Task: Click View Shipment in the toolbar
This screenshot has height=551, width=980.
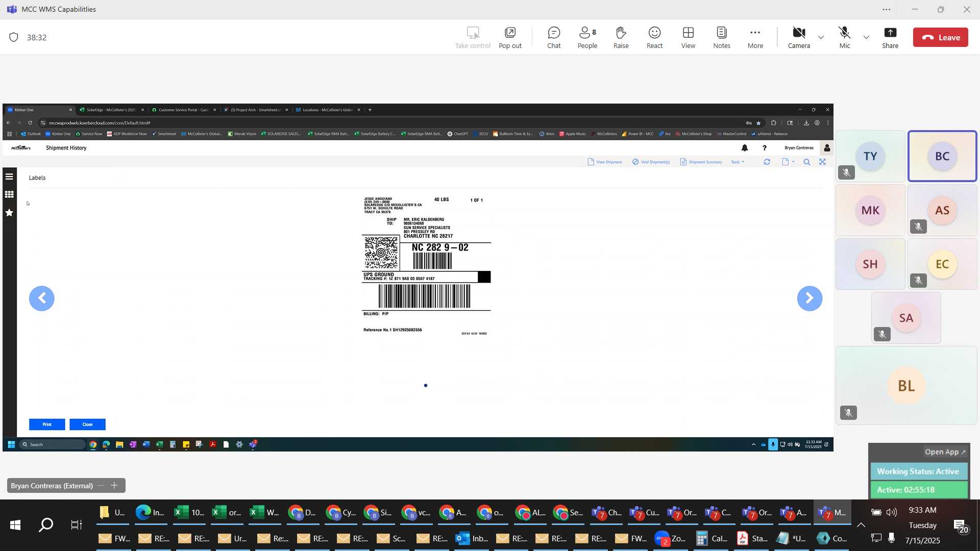Action: (x=605, y=162)
